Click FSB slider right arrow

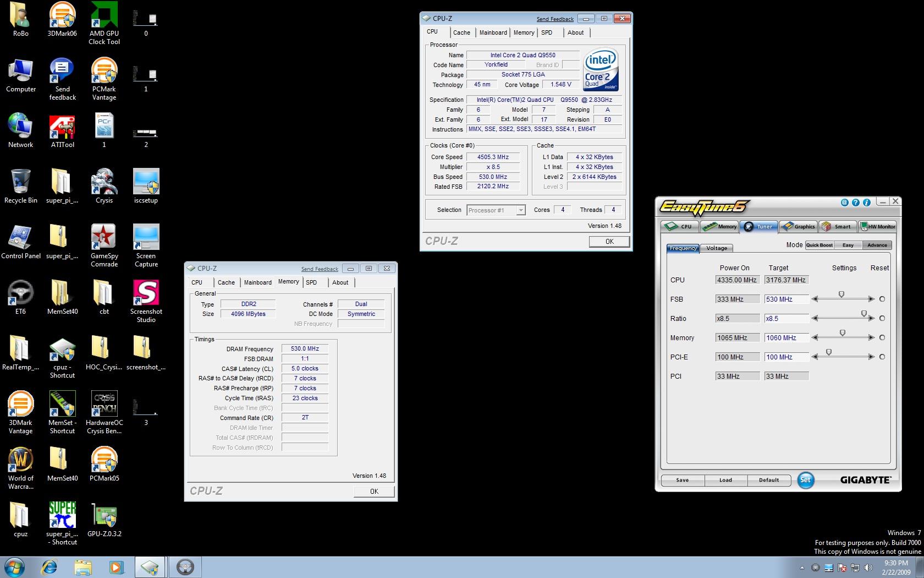click(x=871, y=299)
